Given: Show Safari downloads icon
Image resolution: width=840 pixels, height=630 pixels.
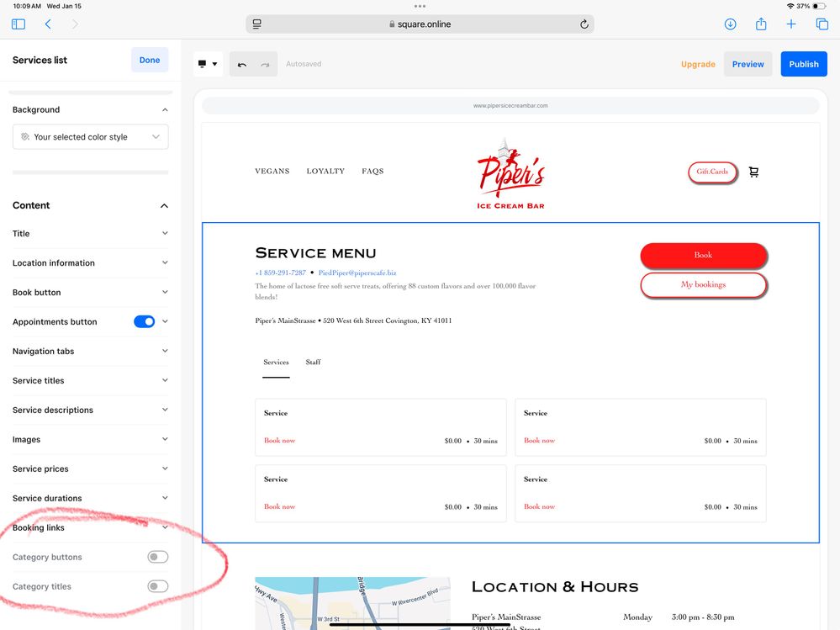Looking at the screenshot, I should (x=730, y=24).
